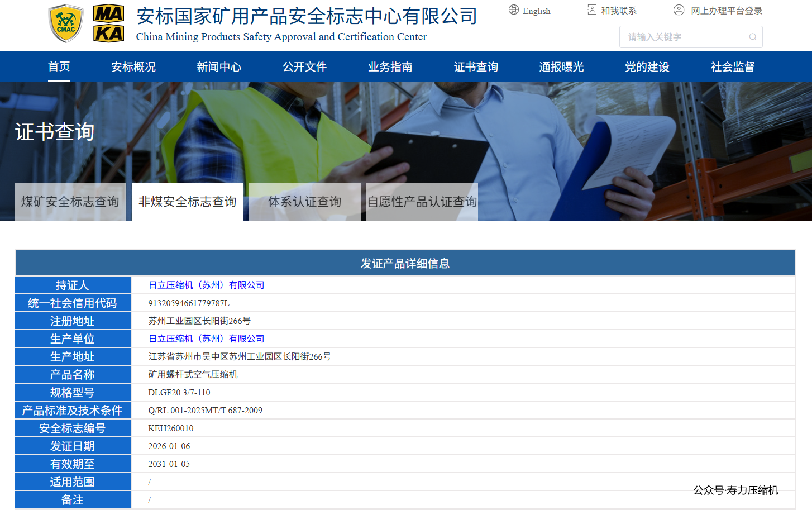Open the 自愿性产品认证查询 tab
Screen dimensions: 812x510
click(x=422, y=202)
